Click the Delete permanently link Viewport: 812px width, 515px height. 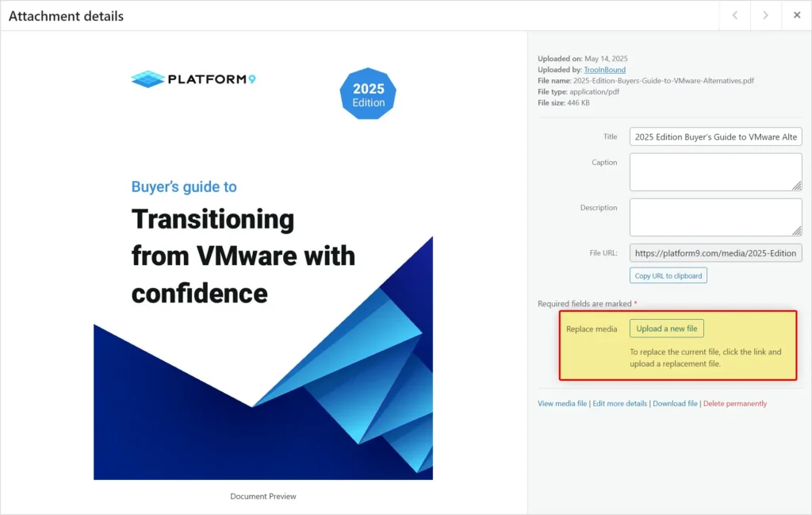[x=735, y=404]
